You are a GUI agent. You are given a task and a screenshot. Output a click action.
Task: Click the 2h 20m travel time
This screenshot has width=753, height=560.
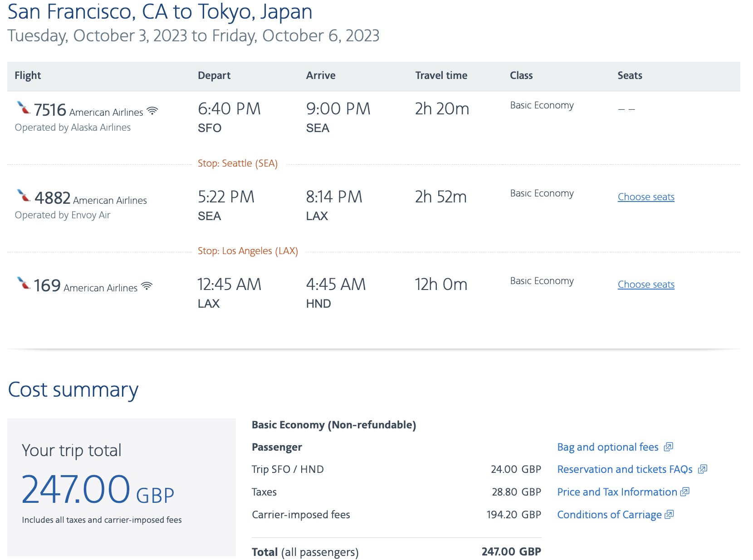pos(442,109)
